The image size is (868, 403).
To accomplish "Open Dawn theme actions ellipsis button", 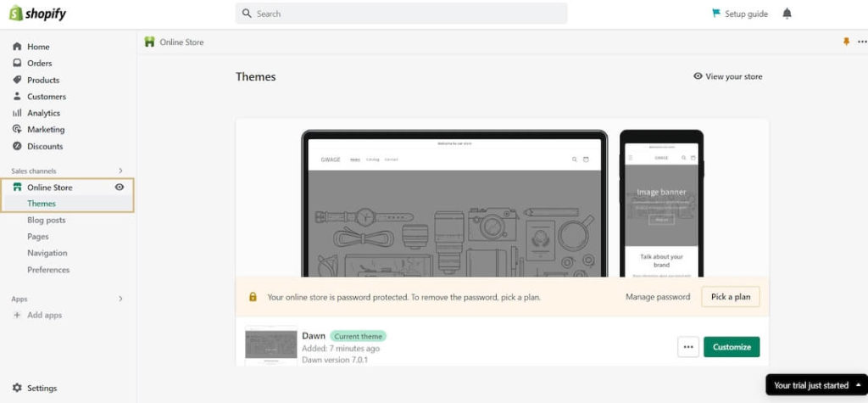I will [688, 347].
